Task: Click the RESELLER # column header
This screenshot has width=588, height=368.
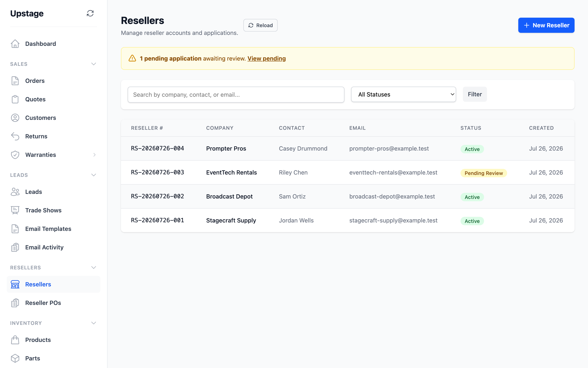Action: click(x=147, y=128)
